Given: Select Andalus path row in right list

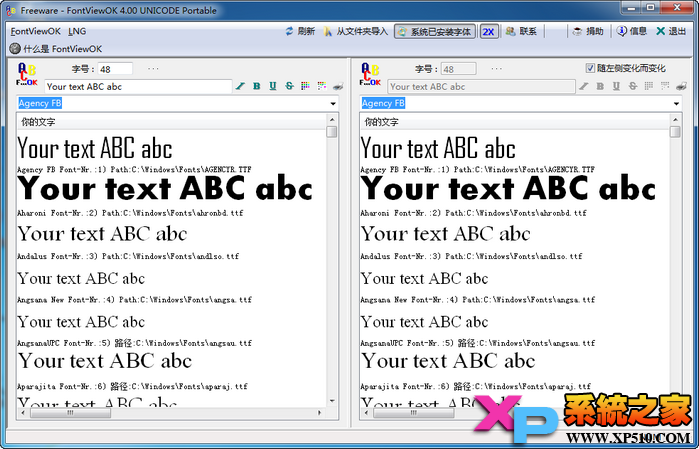Looking at the screenshot, I should tap(471, 256).
